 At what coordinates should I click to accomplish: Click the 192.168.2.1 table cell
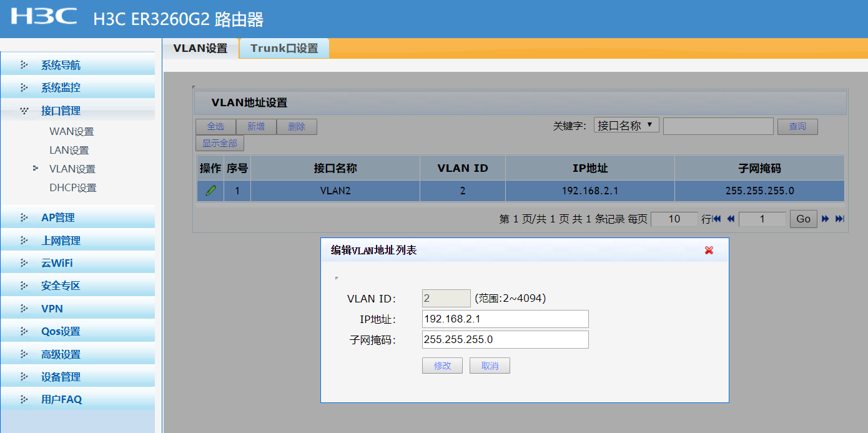[x=590, y=191]
